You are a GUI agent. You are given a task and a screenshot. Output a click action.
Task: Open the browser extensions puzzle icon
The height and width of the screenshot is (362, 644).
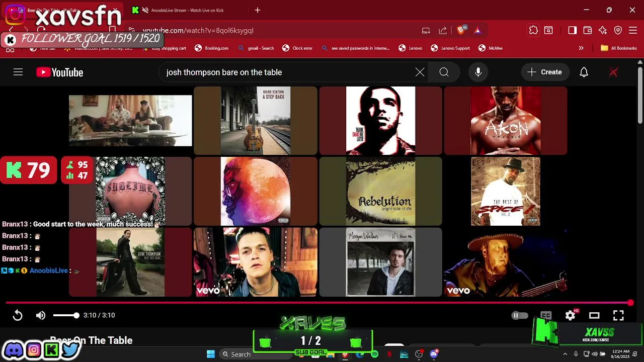click(533, 30)
